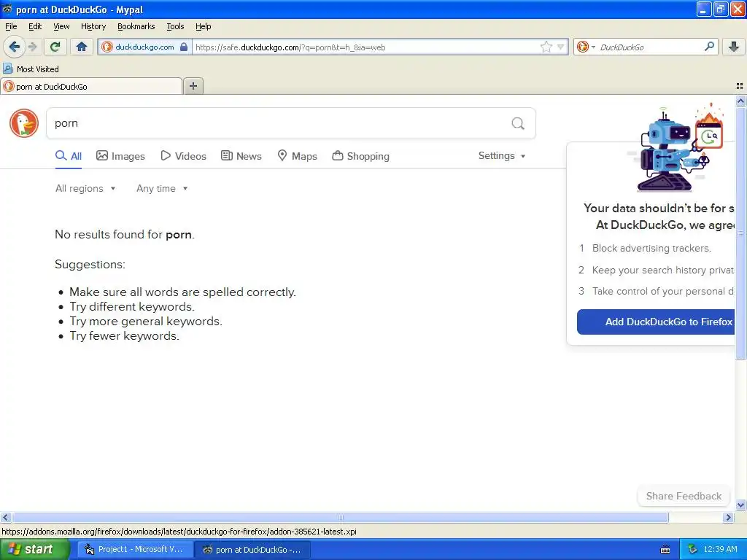Switch to Project1 - Microsoft taskbar item
747x560 pixels.
(135, 550)
